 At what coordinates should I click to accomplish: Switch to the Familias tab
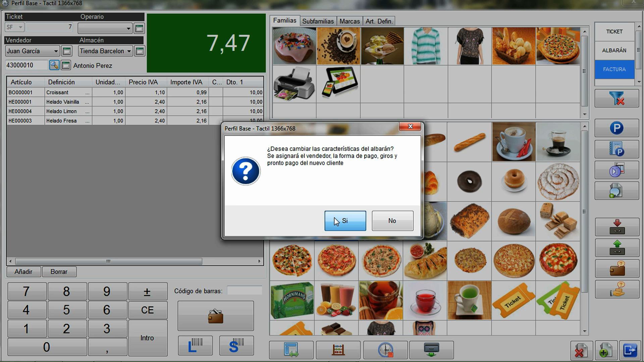[x=284, y=21]
